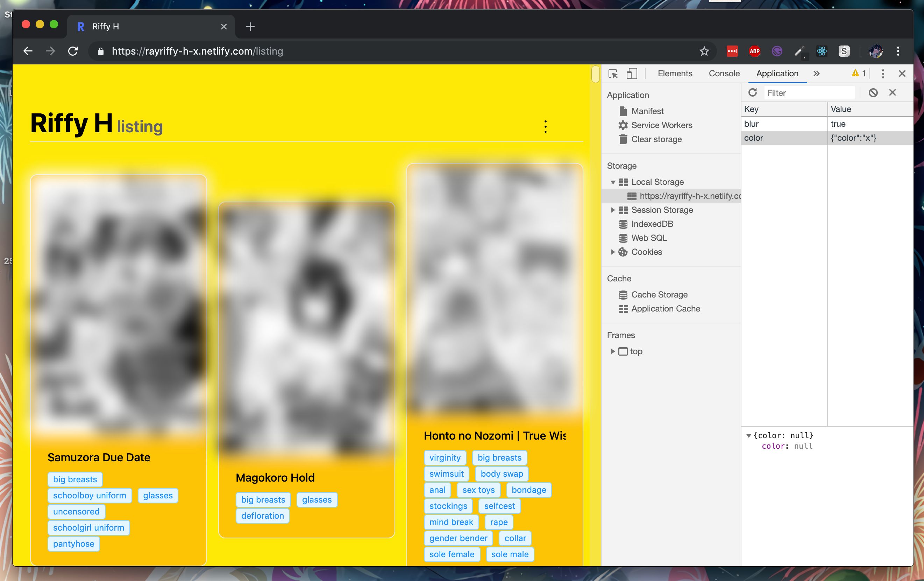
Task: Click the warning count indicator in DevTools
Action: click(859, 73)
